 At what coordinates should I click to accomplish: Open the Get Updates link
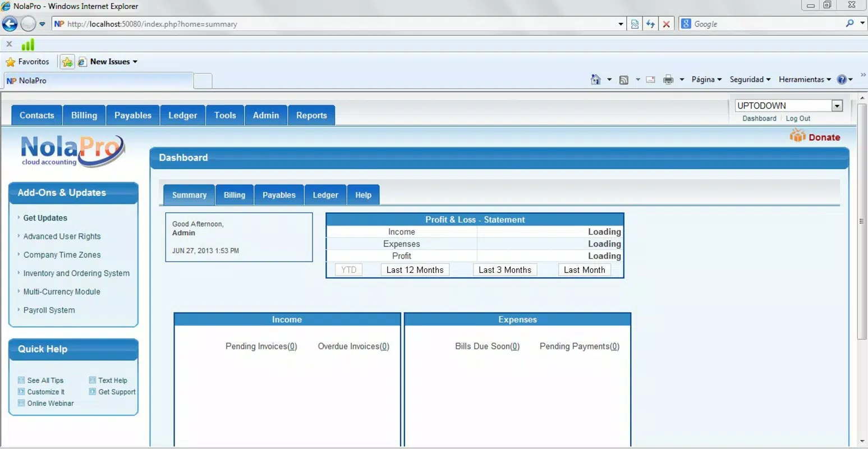point(45,218)
